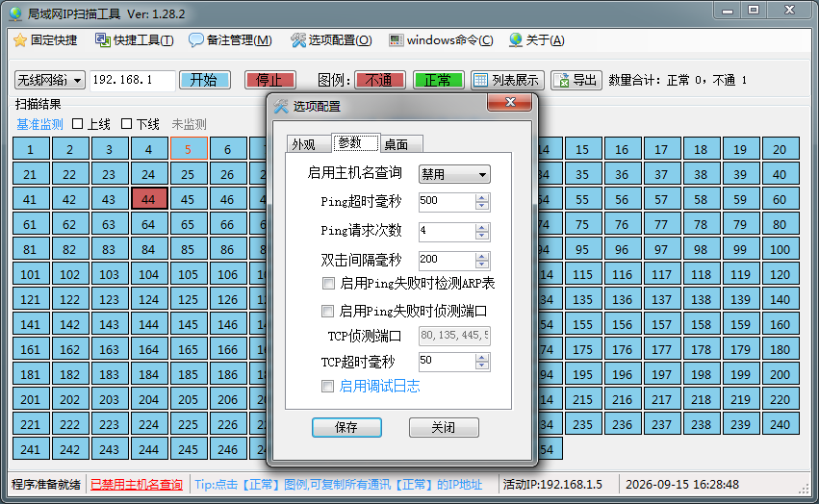The width and height of the screenshot is (819, 504).
Task: Decrease Ping超时毫秒 with down arrow
Action: coord(482,206)
